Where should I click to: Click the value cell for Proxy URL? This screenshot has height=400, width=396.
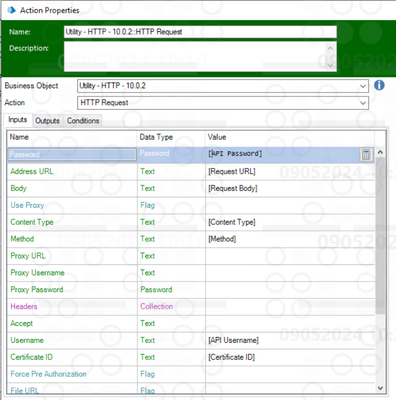290,256
